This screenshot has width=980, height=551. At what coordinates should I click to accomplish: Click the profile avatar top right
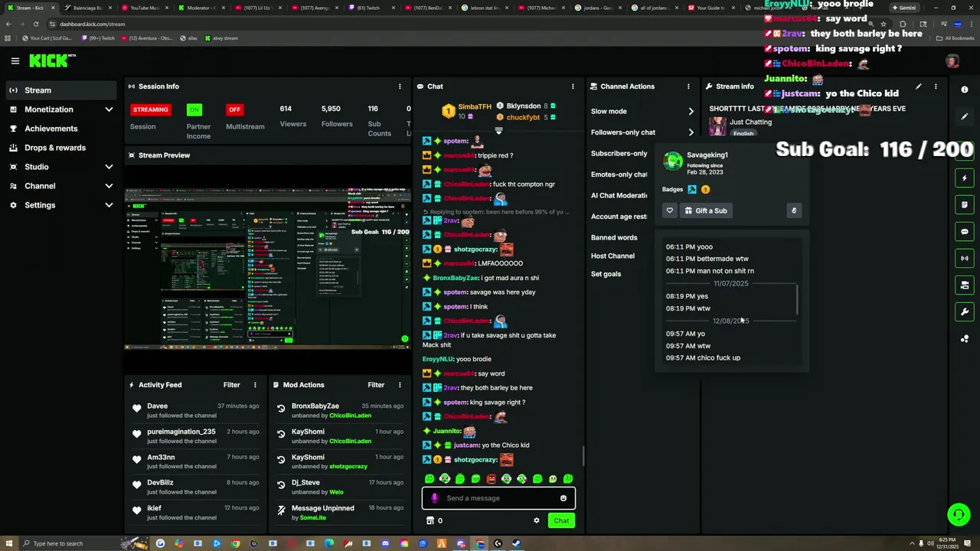pos(952,61)
